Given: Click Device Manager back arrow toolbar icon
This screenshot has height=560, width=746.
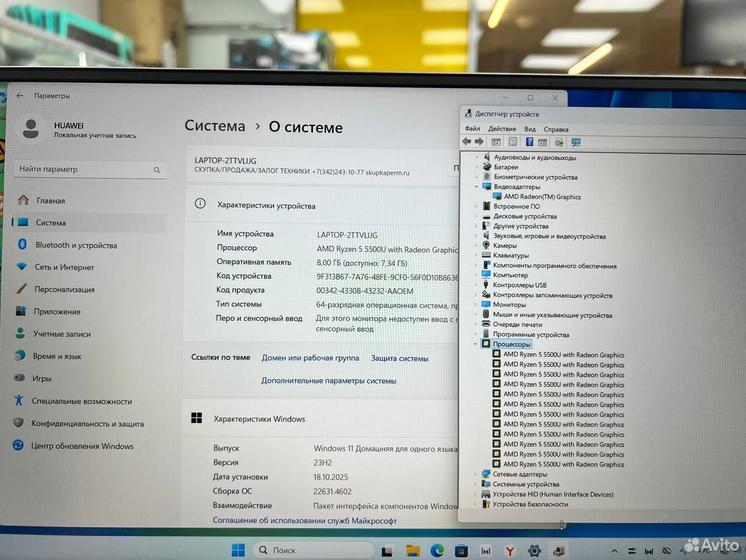Looking at the screenshot, I should click(x=468, y=142).
